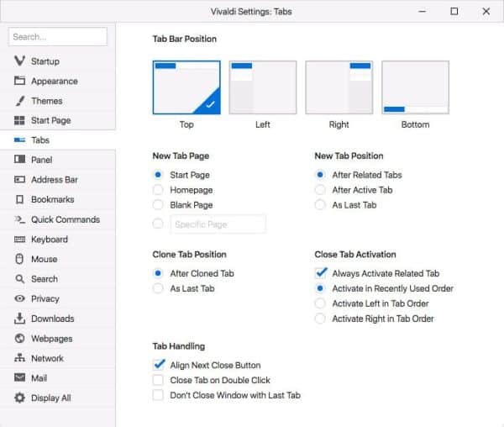The height and width of the screenshot is (427, 504).
Task: Click the Privacy eye icon
Action: click(19, 298)
